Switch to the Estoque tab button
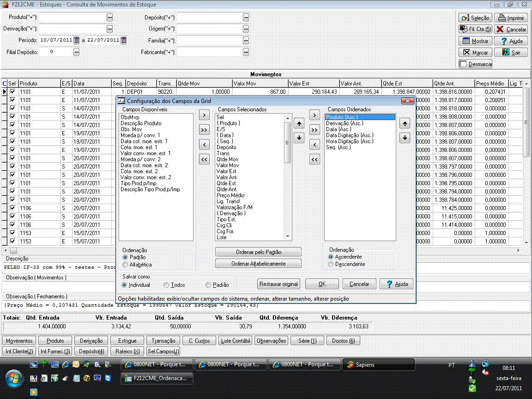The height and width of the screenshot is (399, 532). pyautogui.click(x=127, y=341)
